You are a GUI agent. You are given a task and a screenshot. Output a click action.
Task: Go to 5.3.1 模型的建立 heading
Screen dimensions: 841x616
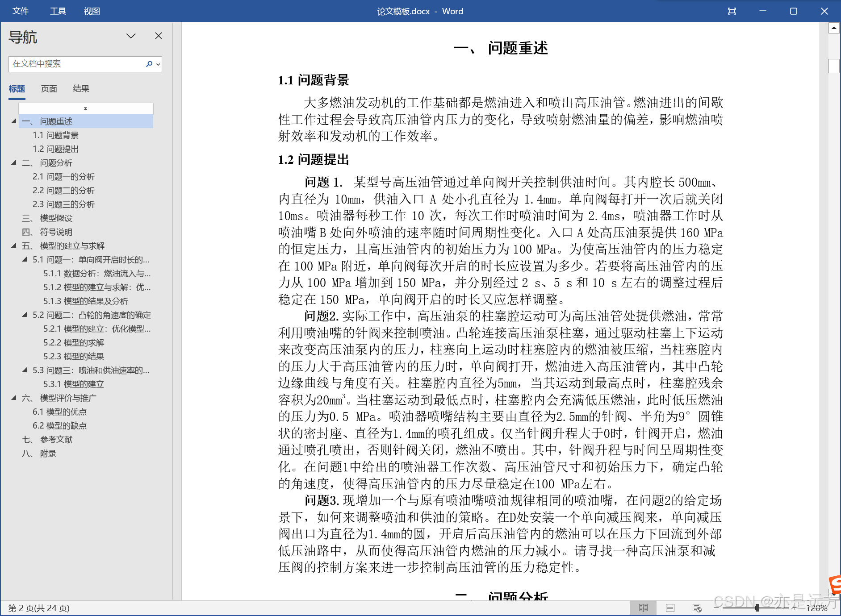point(74,384)
